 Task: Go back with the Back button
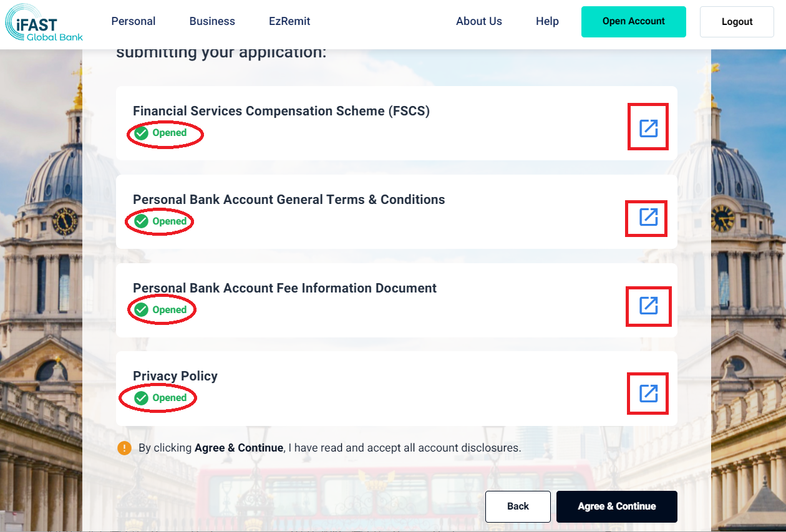pyautogui.click(x=518, y=506)
